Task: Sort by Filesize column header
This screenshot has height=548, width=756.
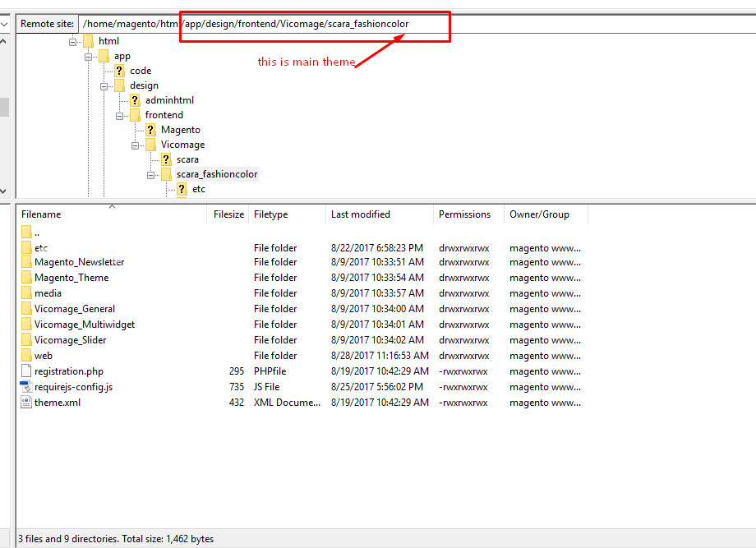Action: click(228, 214)
